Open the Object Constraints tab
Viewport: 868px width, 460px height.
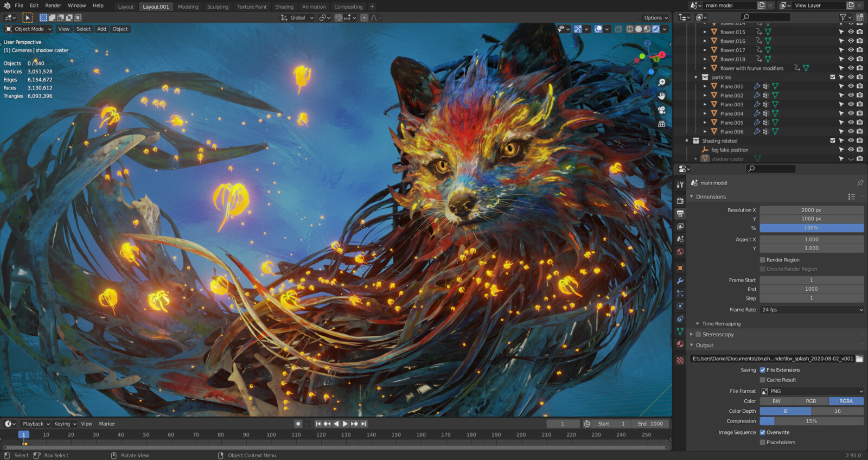[x=680, y=319]
